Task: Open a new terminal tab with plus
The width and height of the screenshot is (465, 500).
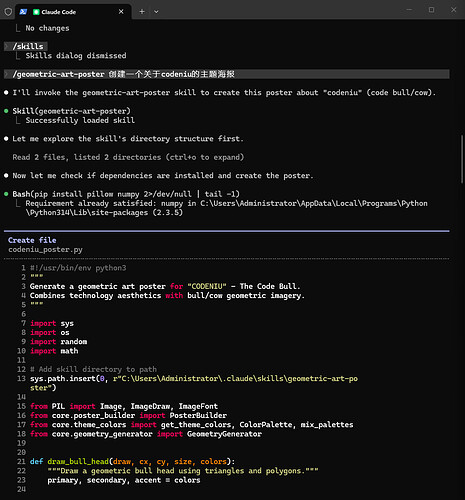Action: click(142, 12)
